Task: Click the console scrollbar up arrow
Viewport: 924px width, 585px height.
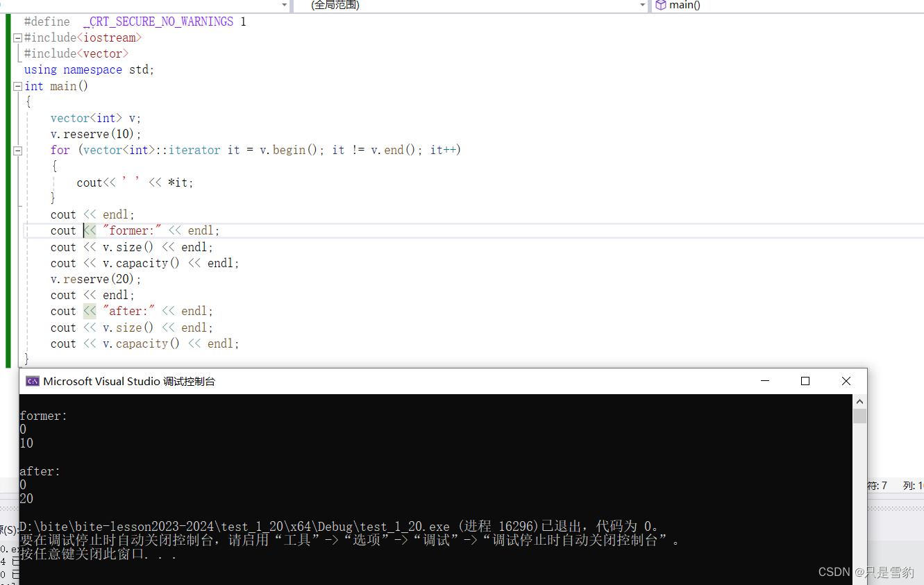Action: pos(860,401)
